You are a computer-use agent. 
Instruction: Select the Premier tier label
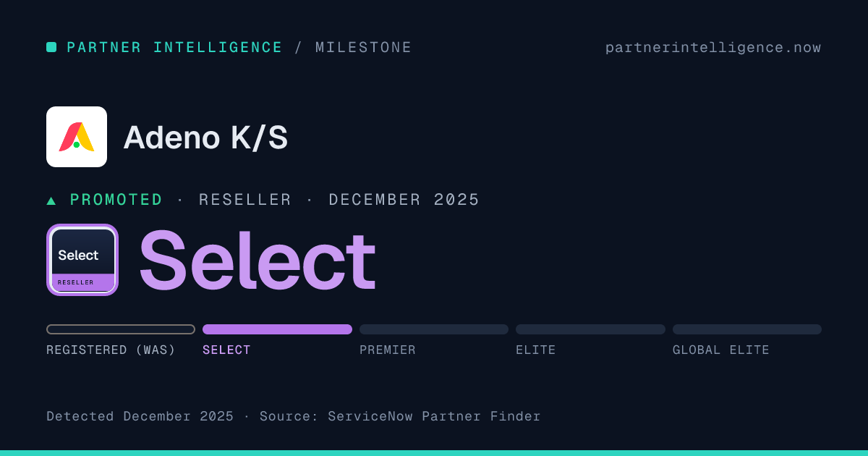pyautogui.click(x=388, y=350)
